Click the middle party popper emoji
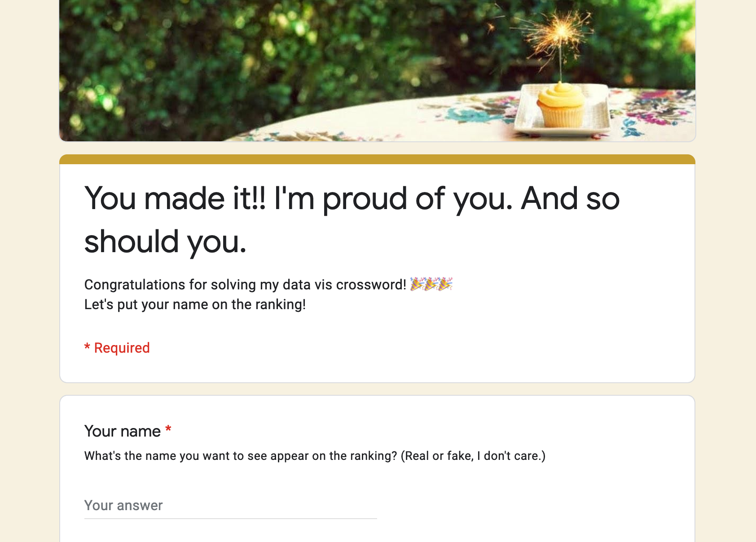 (431, 284)
